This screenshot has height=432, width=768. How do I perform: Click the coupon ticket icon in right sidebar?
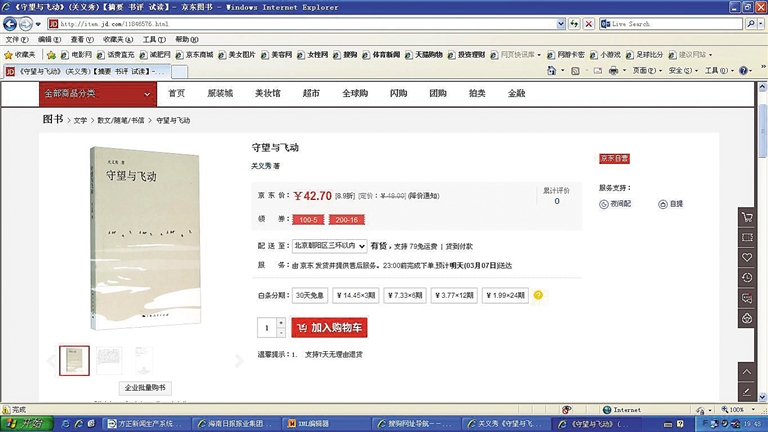click(x=747, y=237)
